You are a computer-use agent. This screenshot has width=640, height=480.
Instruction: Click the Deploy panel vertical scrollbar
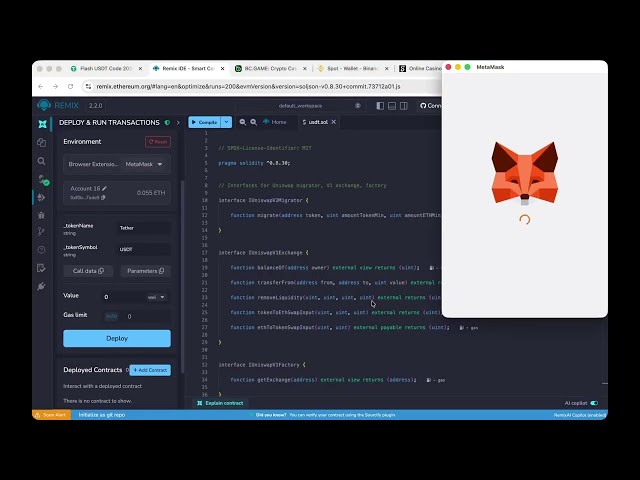[x=182, y=278]
